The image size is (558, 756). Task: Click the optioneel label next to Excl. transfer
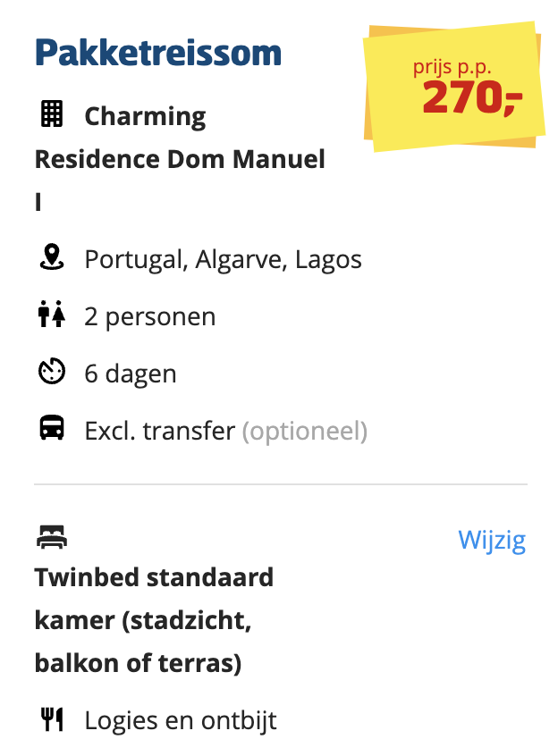(305, 430)
